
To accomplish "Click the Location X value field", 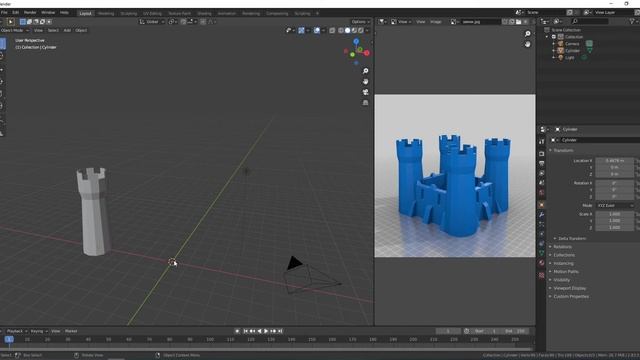I will click(615, 161).
